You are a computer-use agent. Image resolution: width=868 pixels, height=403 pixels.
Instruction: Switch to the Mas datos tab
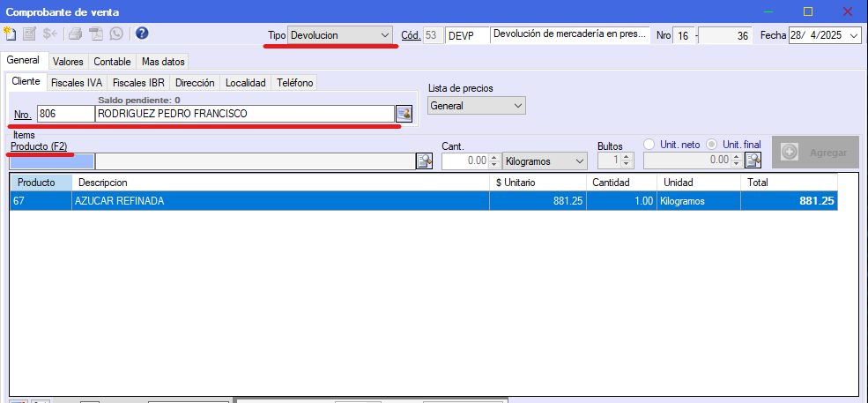point(163,62)
